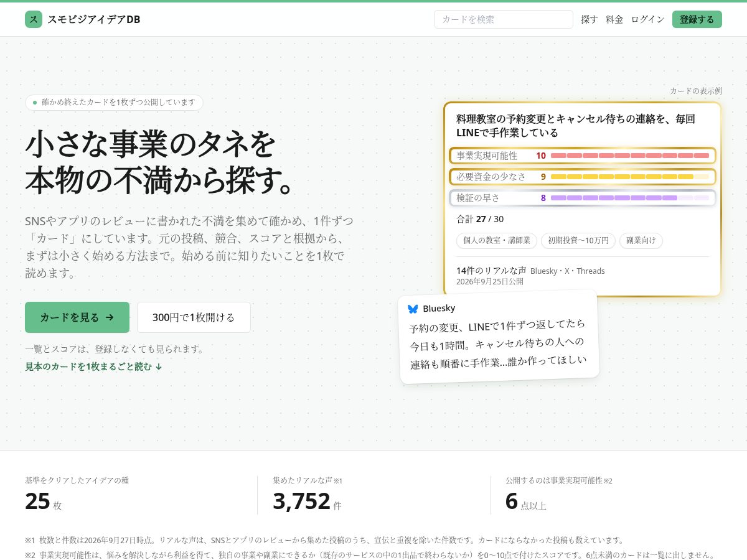Focus the カードを検索 search field
The image size is (747, 560).
coord(504,19)
